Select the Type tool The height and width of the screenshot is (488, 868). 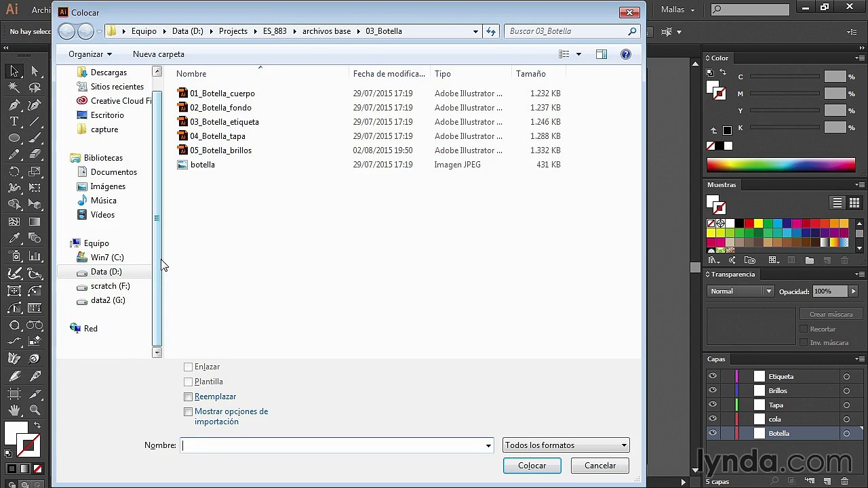14,121
